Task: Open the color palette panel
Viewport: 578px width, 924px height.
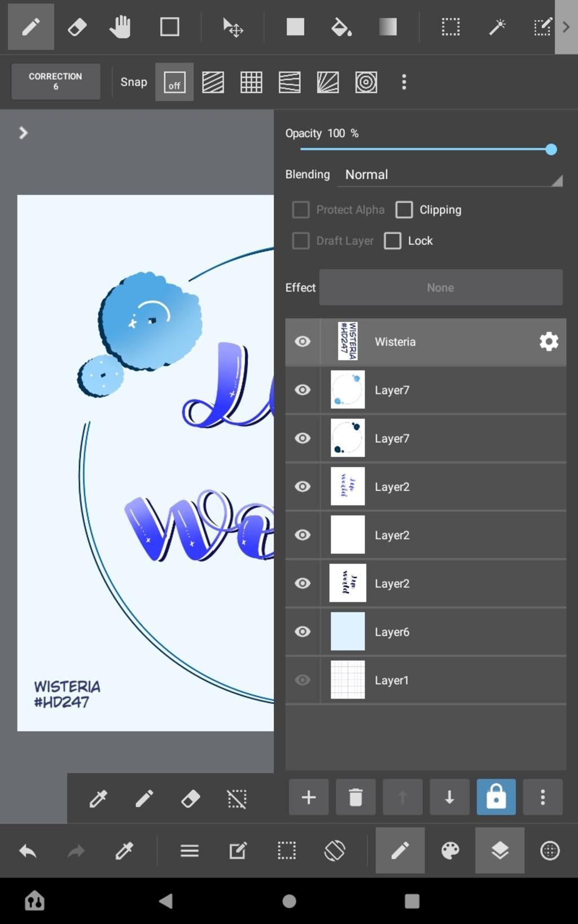Action: [450, 851]
